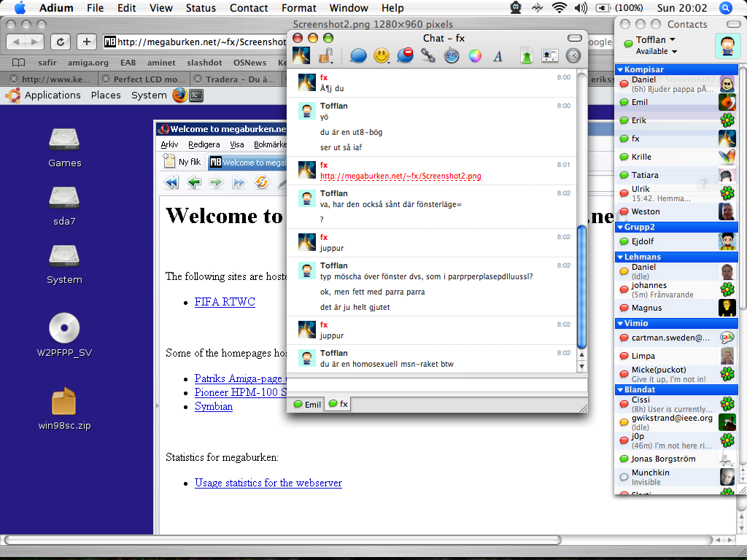Click the terminal icon in the Ubuntu panel
Image resolution: width=747 pixels, height=560 pixels.
197,96
